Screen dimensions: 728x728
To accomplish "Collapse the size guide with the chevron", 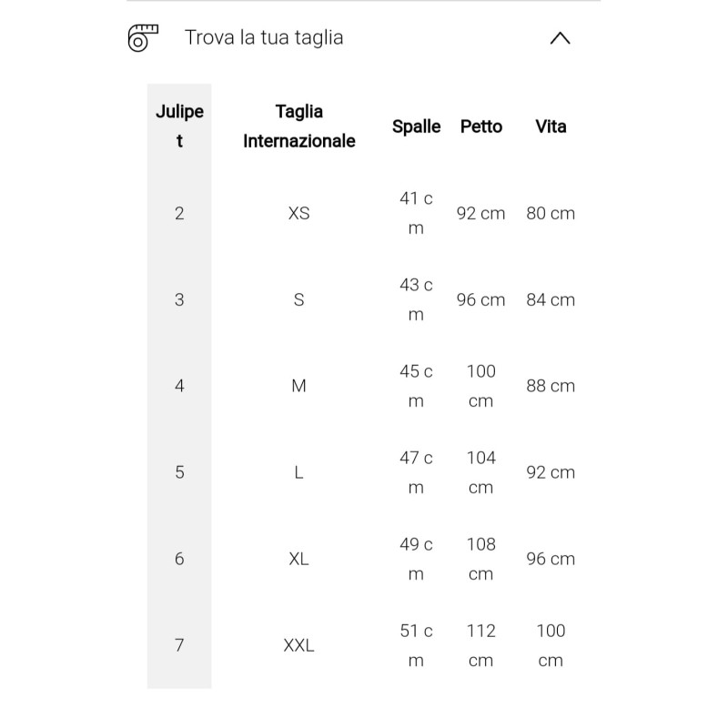I will (x=561, y=38).
